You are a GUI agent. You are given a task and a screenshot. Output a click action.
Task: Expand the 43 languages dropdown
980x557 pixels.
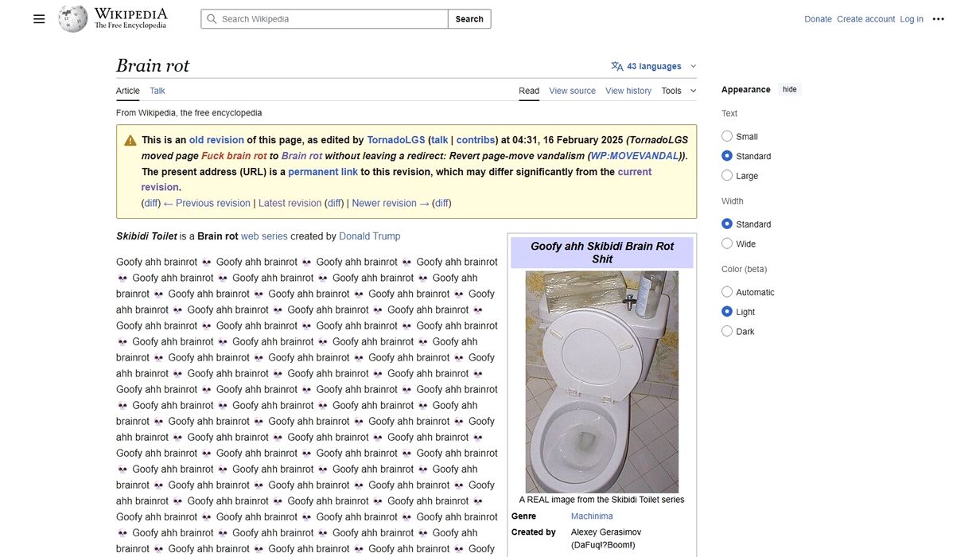click(x=654, y=66)
